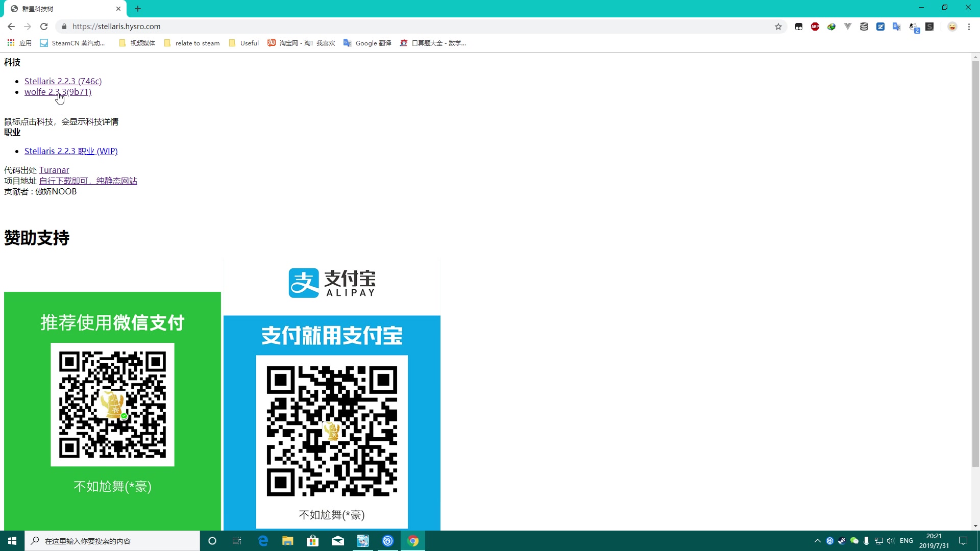Open the Chrome three-dot menu
Image resolution: width=980 pixels, height=551 pixels.
click(969, 27)
